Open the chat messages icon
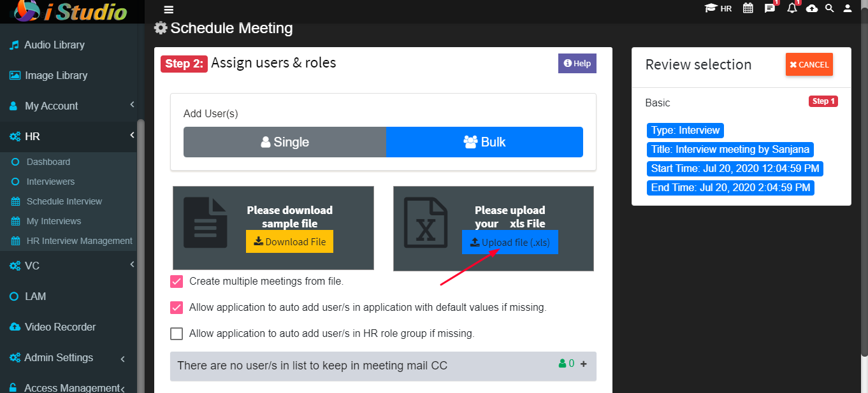Viewport: 868px width, 393px height. 769,8
